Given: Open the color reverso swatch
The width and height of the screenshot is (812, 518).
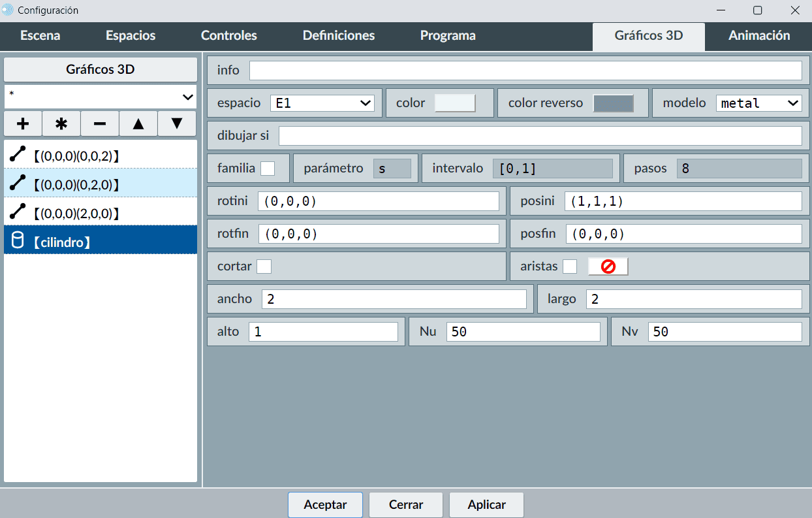Looking at the screenshot, I should [x=613, y=103].
